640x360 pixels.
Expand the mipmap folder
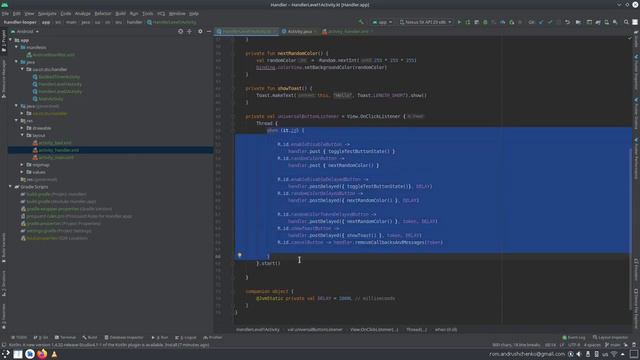click(22, 165)
